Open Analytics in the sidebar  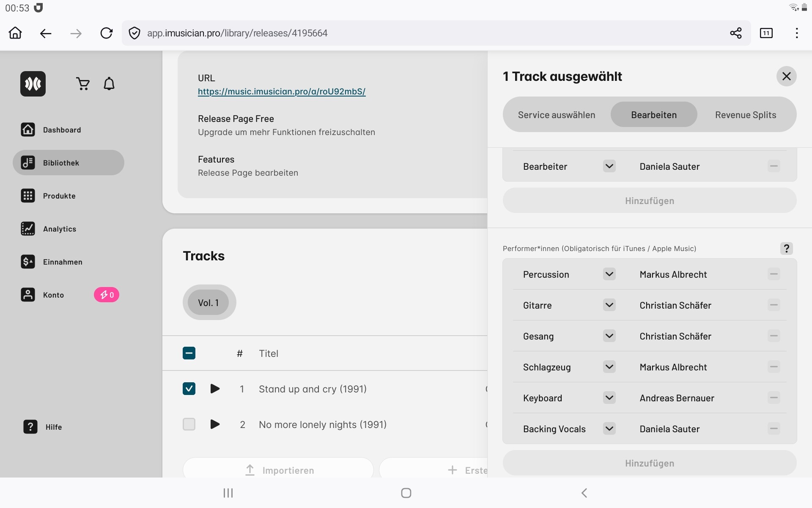[x=59, y=229]
